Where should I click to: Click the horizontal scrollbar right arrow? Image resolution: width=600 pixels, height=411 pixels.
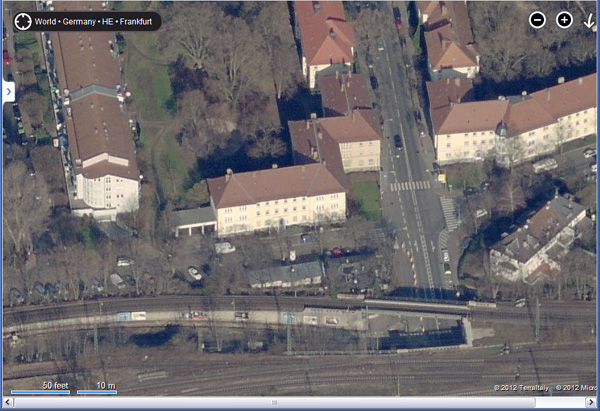591,402
